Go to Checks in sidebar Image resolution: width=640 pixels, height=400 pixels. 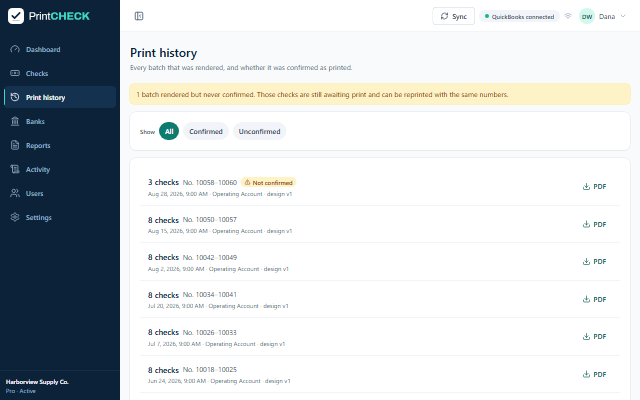pos(60,73)
